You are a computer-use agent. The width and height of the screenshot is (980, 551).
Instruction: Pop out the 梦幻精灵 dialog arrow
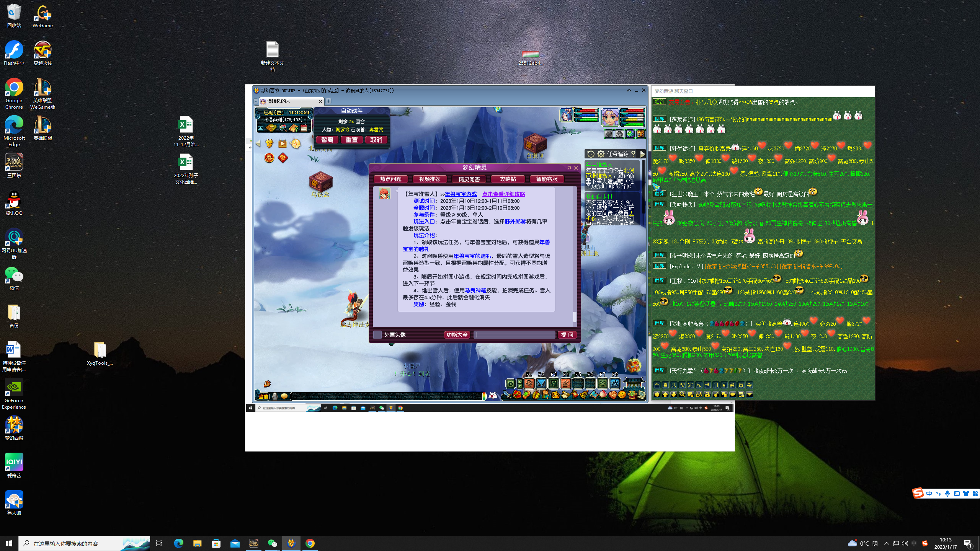coord(569,168)
